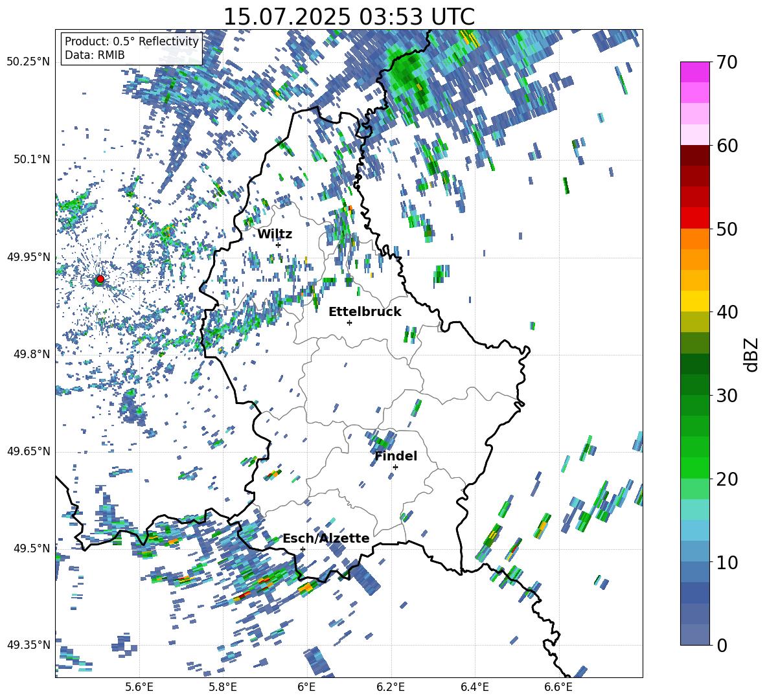
Task: Click the 10 tick label on colorbar
Action: point(727,562)
